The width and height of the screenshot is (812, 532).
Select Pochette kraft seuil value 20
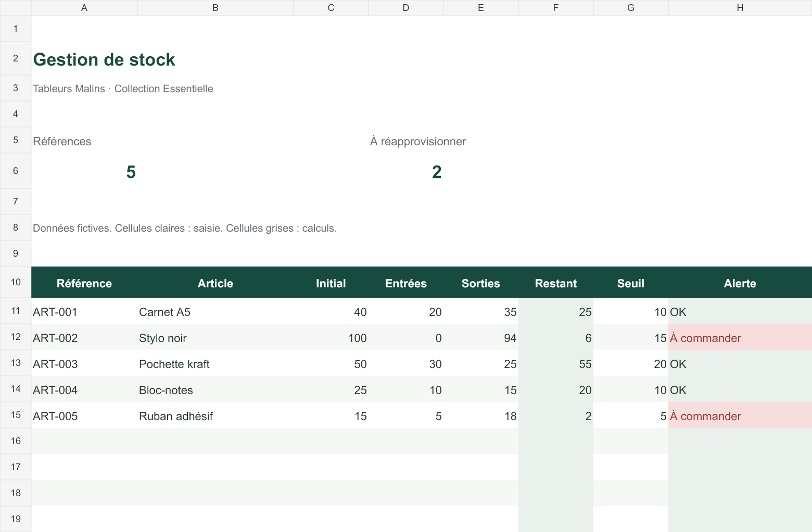pyautogui.click(x=631, y=363)
